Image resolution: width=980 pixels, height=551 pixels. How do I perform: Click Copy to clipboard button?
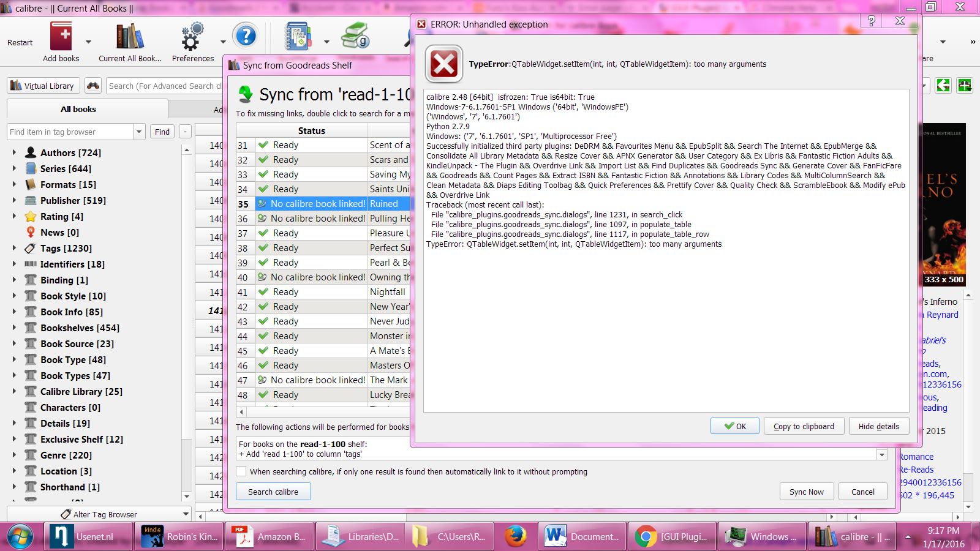click(x=804, y=426)
